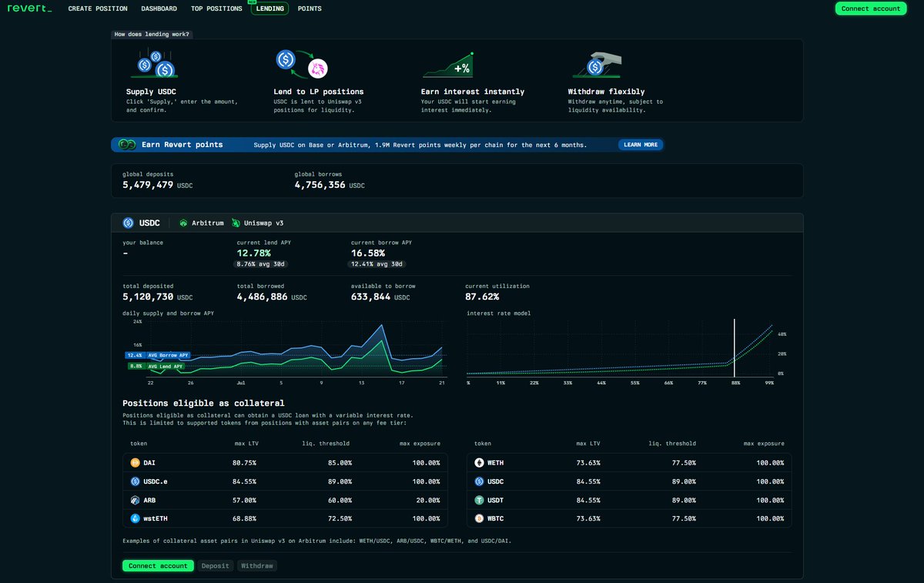This screenshot has width=924, height=583.
Task: Click current utilization 87.62%
Action: [x=482, y=297]
